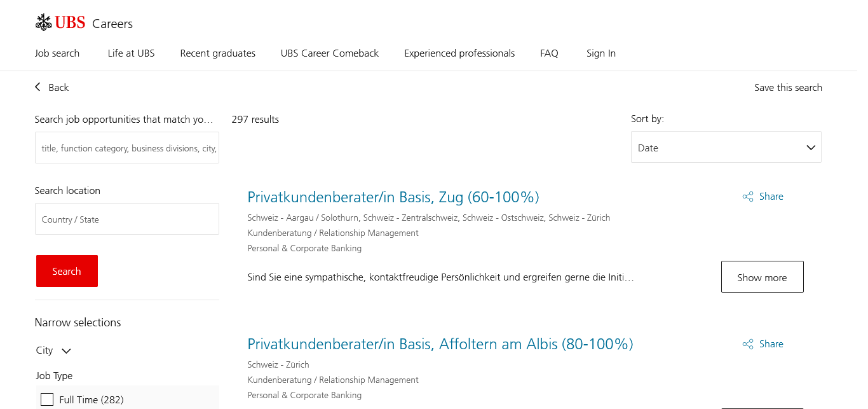Image resolution: width=868 pixels, height=409 pixels.
Task: Click the Country / State location field
Action: 127,219
